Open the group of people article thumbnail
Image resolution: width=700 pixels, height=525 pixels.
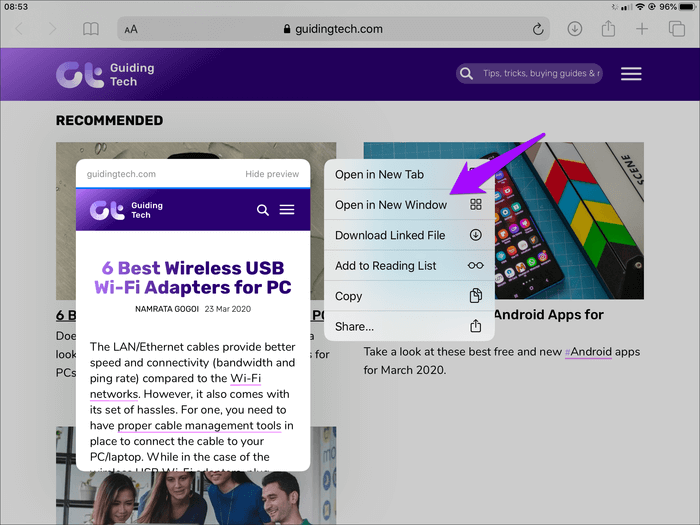coord(196,498)
